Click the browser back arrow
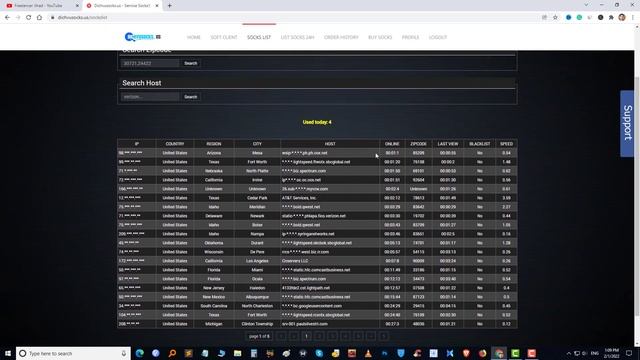The width and height of the screenshot is (640, 360). 7,18
